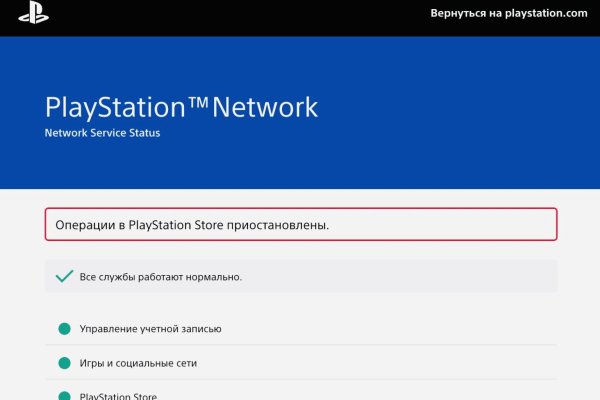Click 'playstation.com' text in the top bar
This screenshot has width=600, height=400.
544,14
